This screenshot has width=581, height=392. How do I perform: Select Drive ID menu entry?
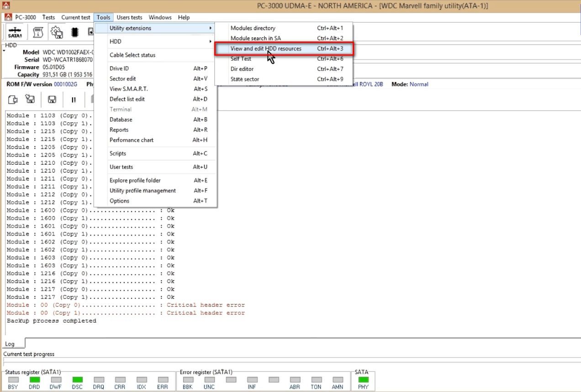[x=155, y=68]
